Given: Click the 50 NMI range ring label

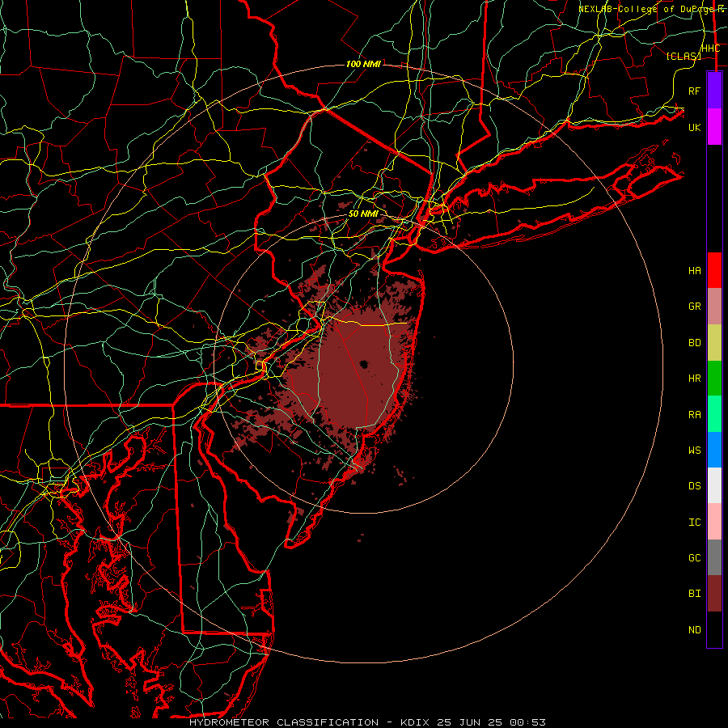Looking at the screenshot, I should coord(363,214).
